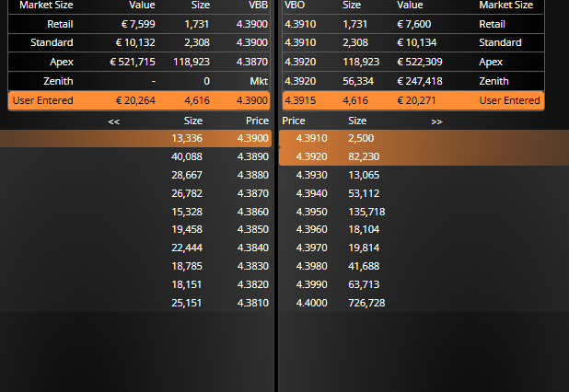Select the offer size 726,728 at 4.4000
The height and width of the screenshot is (392, 569).
pos(366,303)
